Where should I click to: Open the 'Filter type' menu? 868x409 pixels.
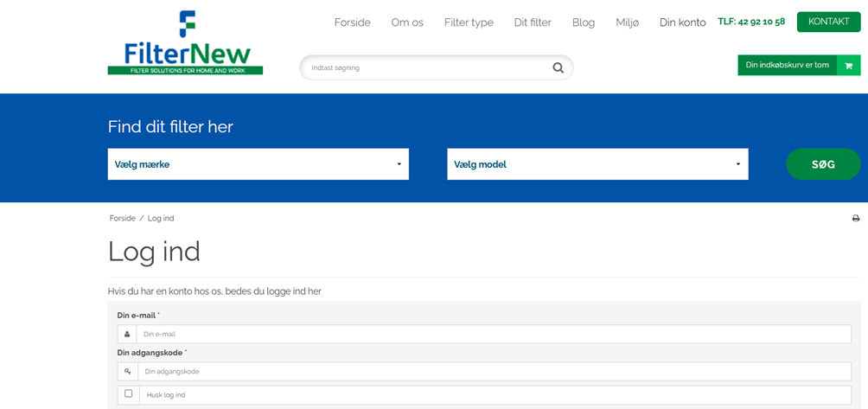tap(469, 22)
